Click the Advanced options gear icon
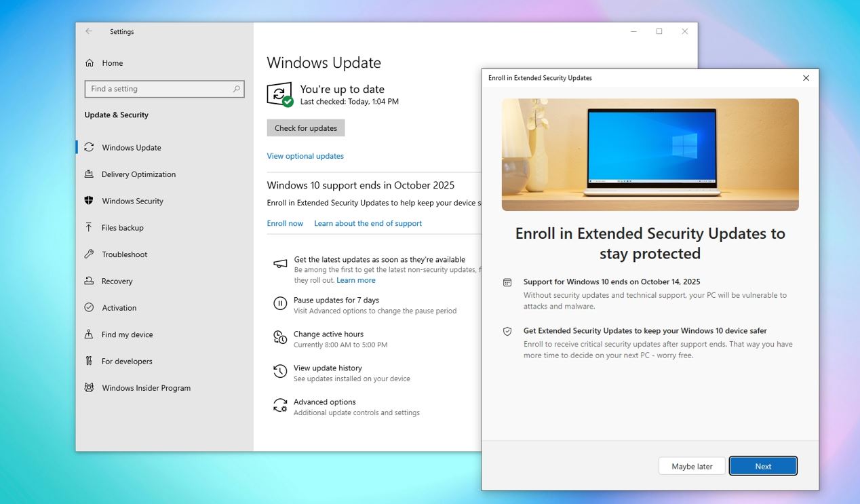The image size is (860, 504). point(280,406)
